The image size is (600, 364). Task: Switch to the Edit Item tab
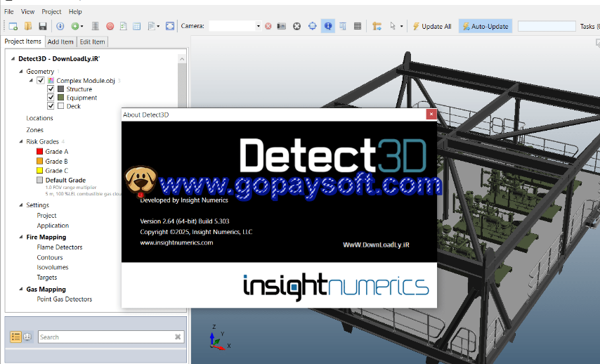pos(92,41)
